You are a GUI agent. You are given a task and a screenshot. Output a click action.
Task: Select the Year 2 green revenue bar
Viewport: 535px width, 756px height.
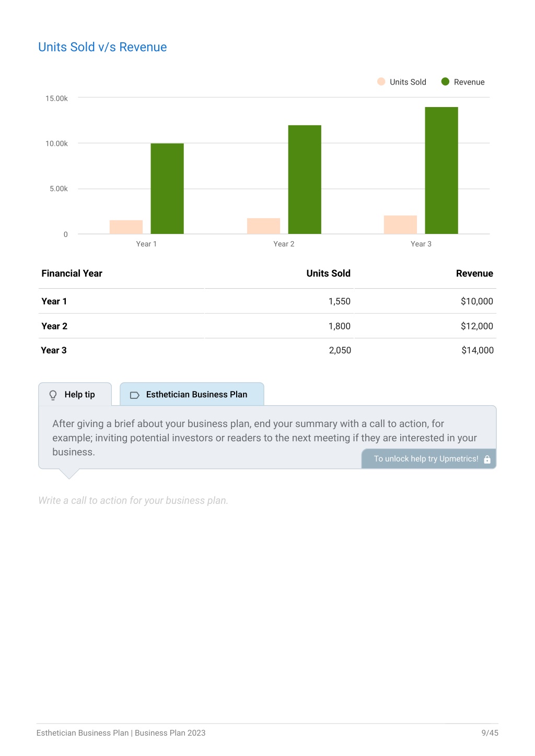click(x=305, y=180)
